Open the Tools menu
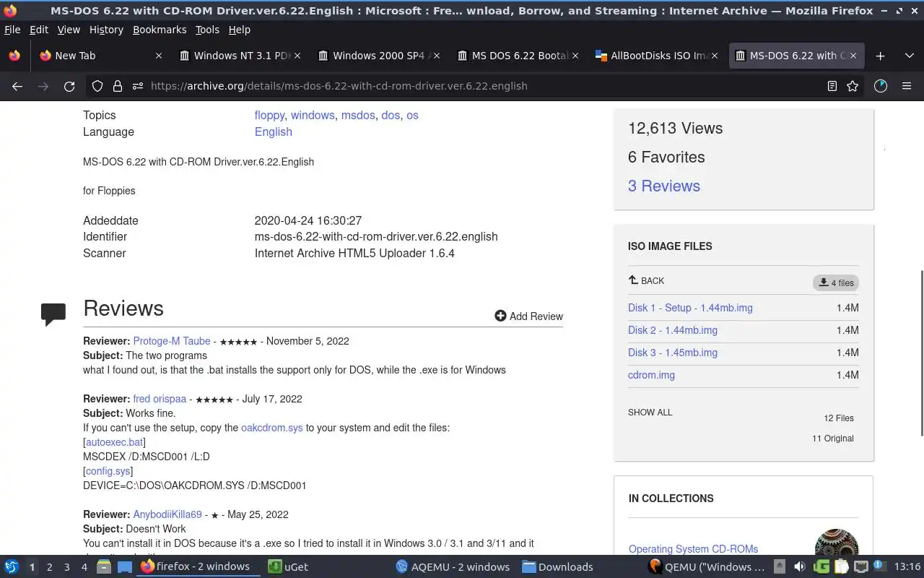Image resolution: width=924 pixels, height=578 pixels. pyautogui.click(x=207, y=30)
